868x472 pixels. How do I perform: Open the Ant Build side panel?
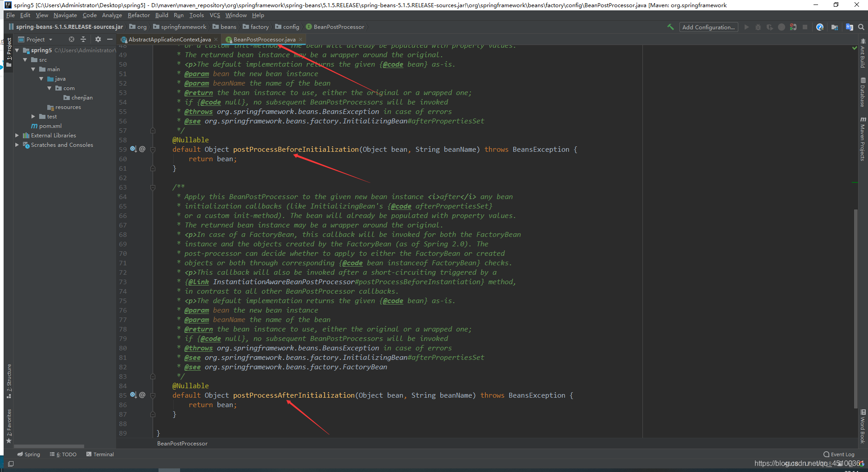pos(863,53)
